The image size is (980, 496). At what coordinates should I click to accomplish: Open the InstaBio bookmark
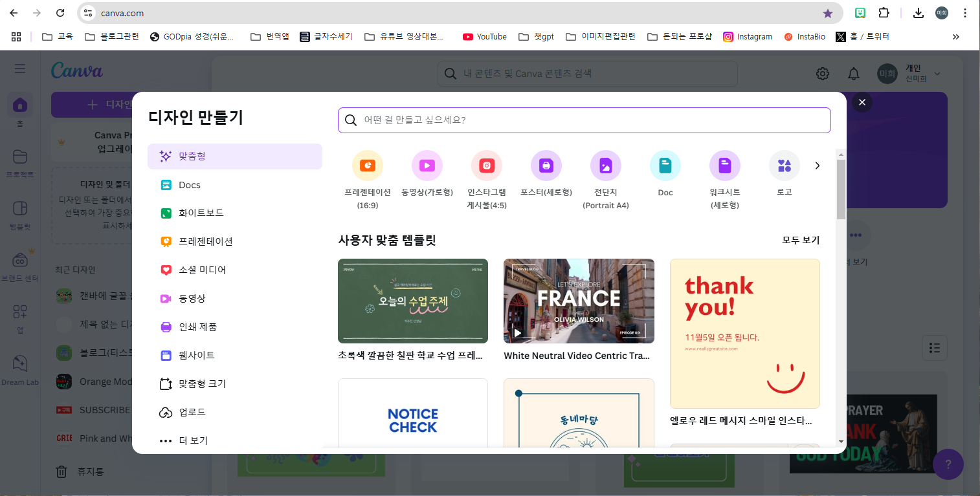point(805,37)
